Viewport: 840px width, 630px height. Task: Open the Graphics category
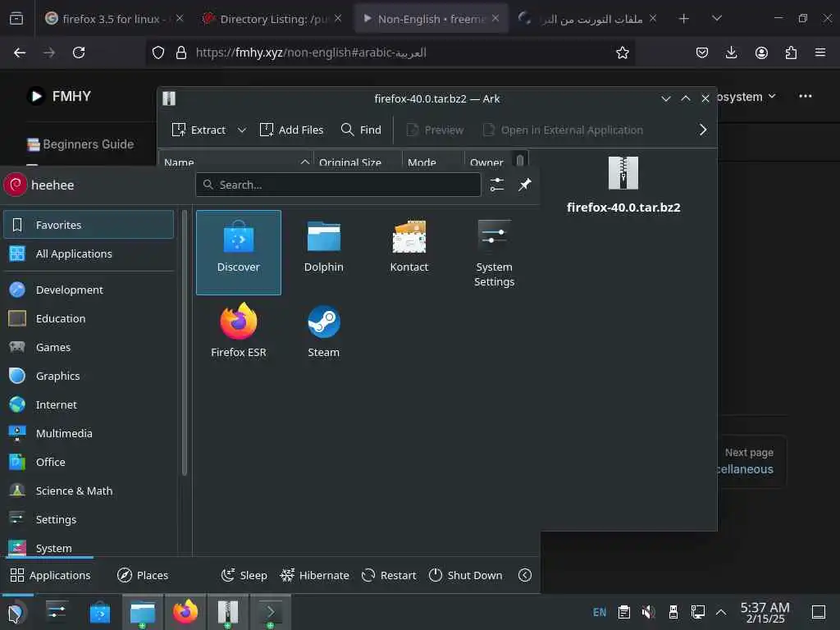point(89,376)
